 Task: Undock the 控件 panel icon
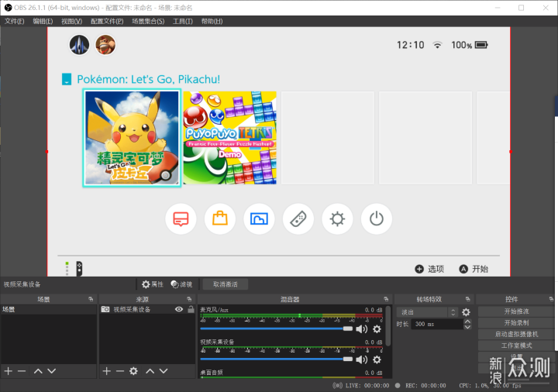click(x=551, y=299)
